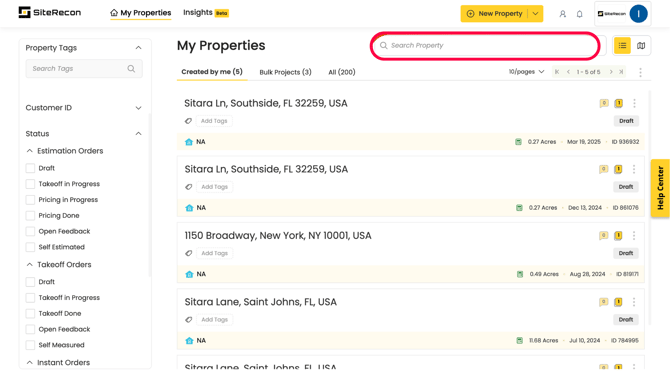Viewport: 670px width, 377px height.
Task: Check Draft under Takeoff Orders
Action: 30,282
